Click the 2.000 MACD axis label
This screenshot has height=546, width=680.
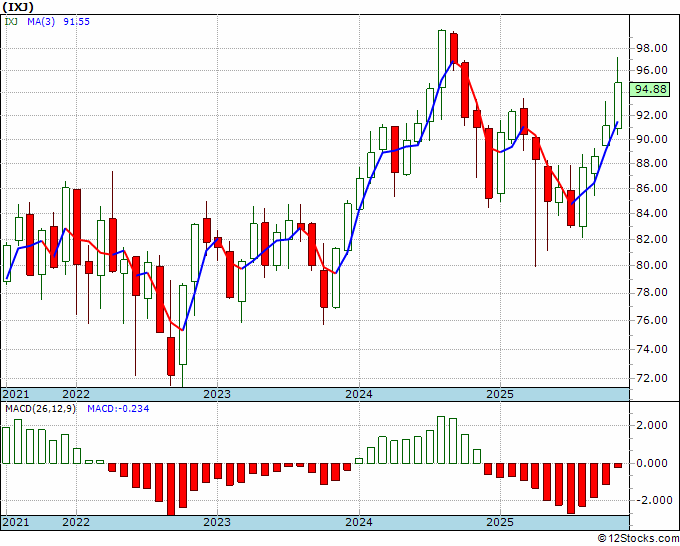[x=651, y=425]
